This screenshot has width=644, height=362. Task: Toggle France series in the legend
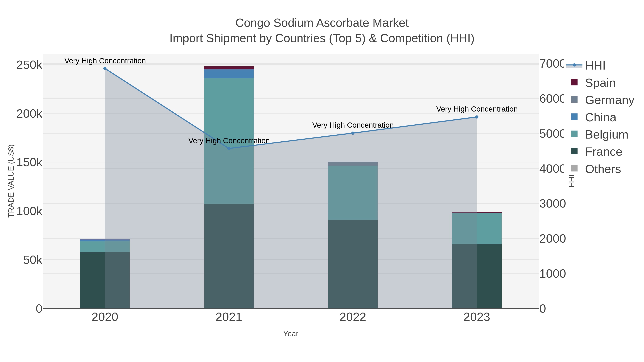point(596,152)
